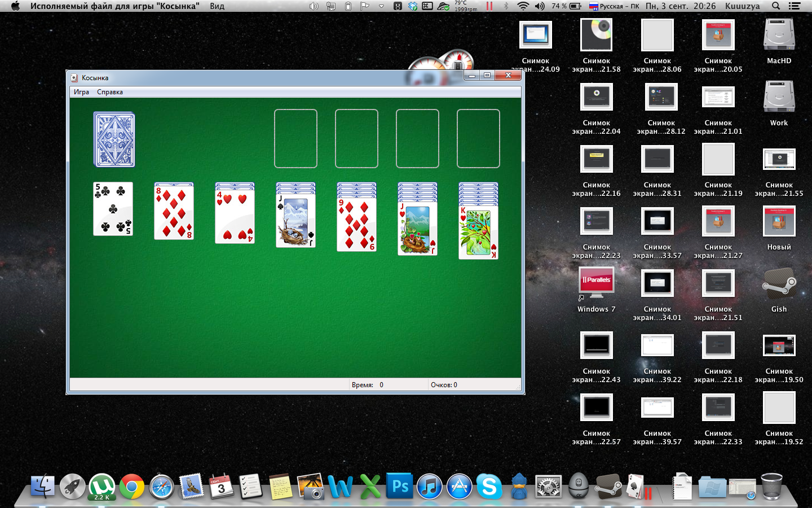Open the App Store from the dock
The height and width of the screenshot is (508, 812).
pyautogui.click(x=460, y=487)
